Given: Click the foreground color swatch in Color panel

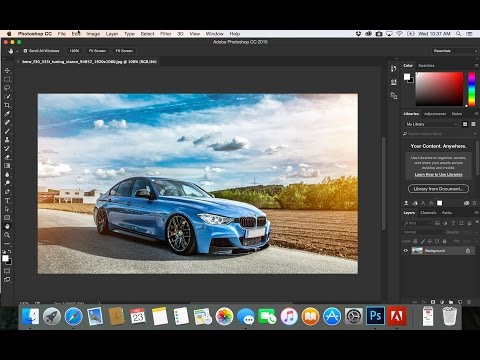Looking at the screenshot, I should (407, 77).
